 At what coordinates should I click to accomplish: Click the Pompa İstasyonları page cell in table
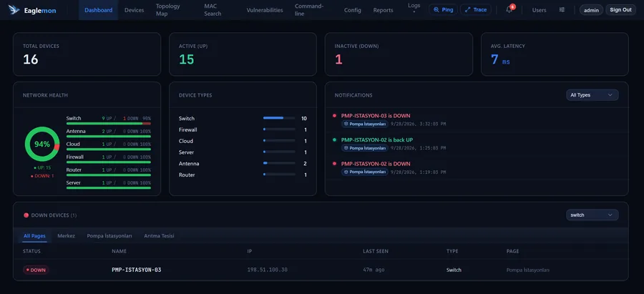[x=528, y=270]
